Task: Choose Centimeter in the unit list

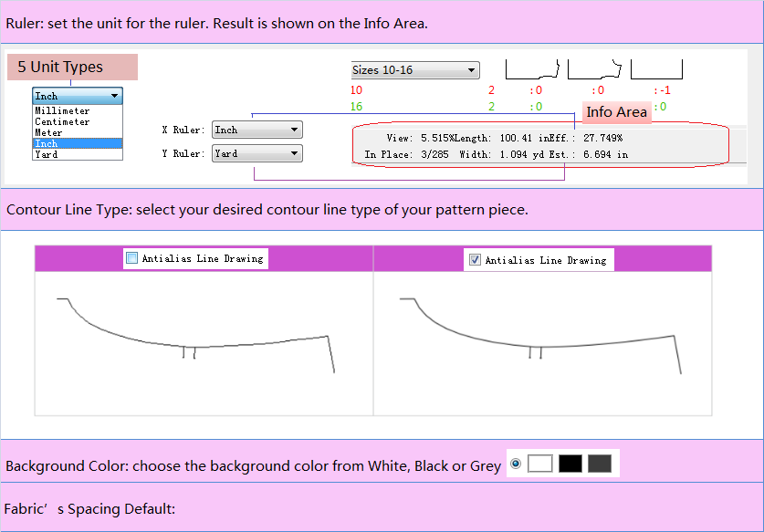Action: [x=62, y=122]
